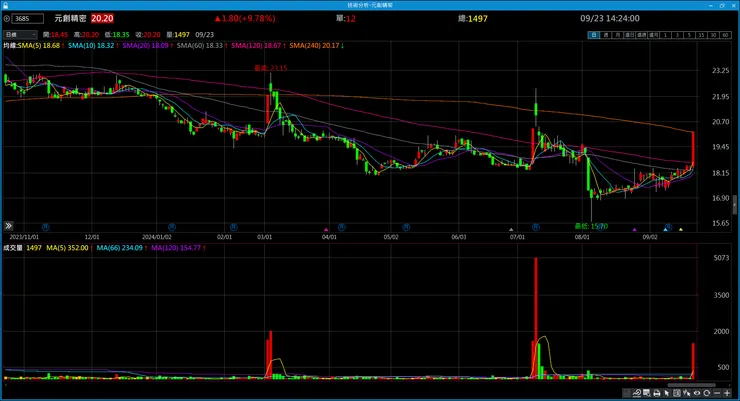
Task: Switch to the weekly 週 period
Action: (605, 35)
